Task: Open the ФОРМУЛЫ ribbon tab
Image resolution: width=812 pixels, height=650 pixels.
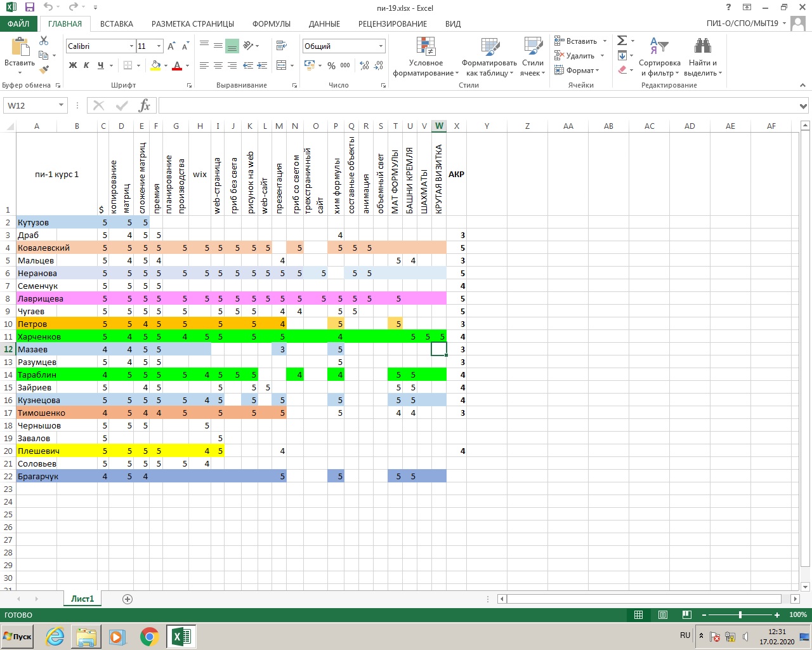Action: [271, 24]
